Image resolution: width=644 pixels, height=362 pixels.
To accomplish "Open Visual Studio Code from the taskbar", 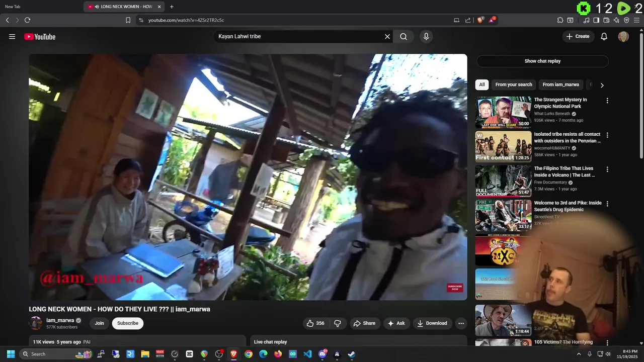I will point(307,354).
